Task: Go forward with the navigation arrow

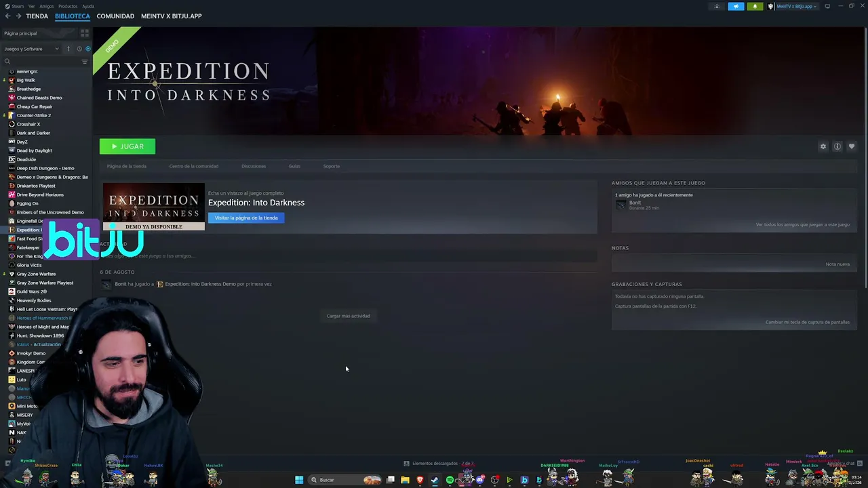Action: pyautogui.click(x=18, y=16)
